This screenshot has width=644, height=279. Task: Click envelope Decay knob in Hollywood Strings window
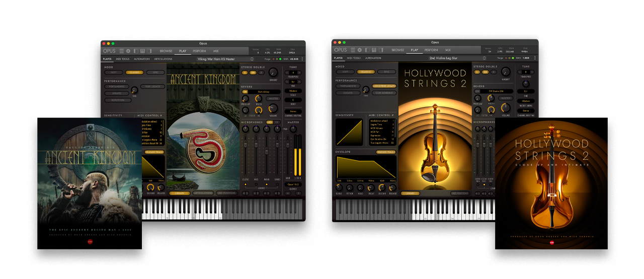tap(371, 188)
